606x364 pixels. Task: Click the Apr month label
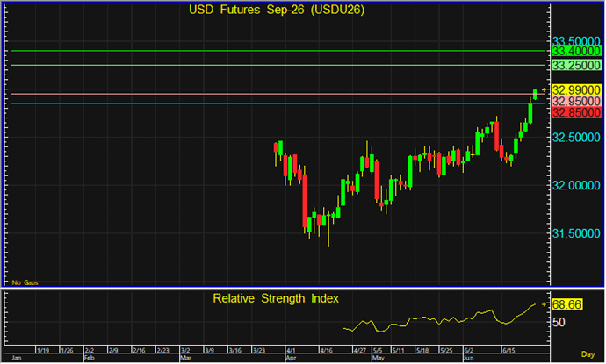(291, 358)
